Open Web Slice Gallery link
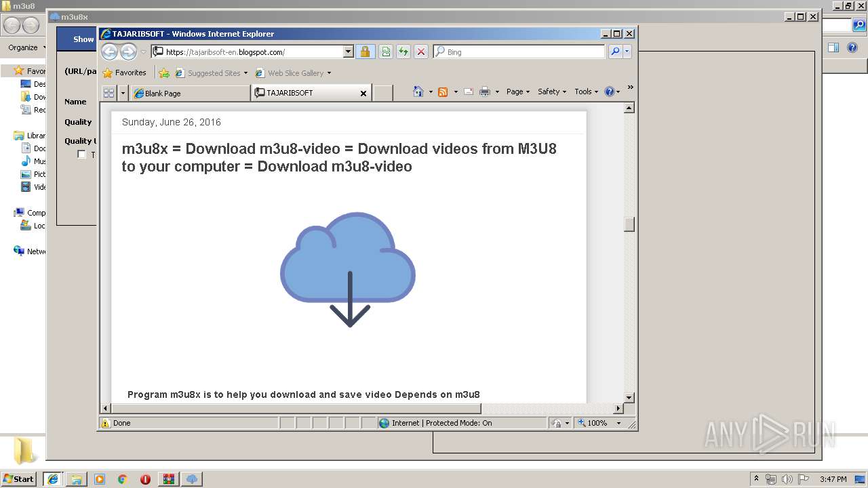The height and width of the screenshot is (488, 868). coord(293,73)
